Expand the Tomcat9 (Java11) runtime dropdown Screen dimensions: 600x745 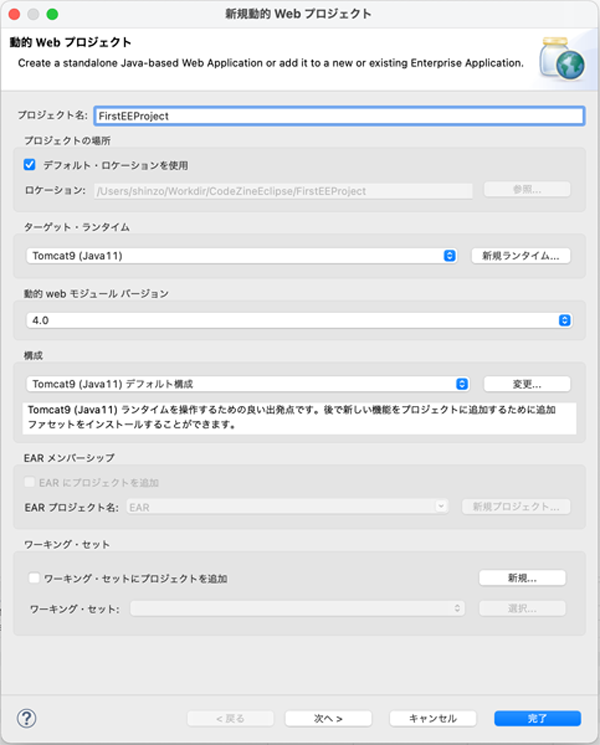point(241,256)
